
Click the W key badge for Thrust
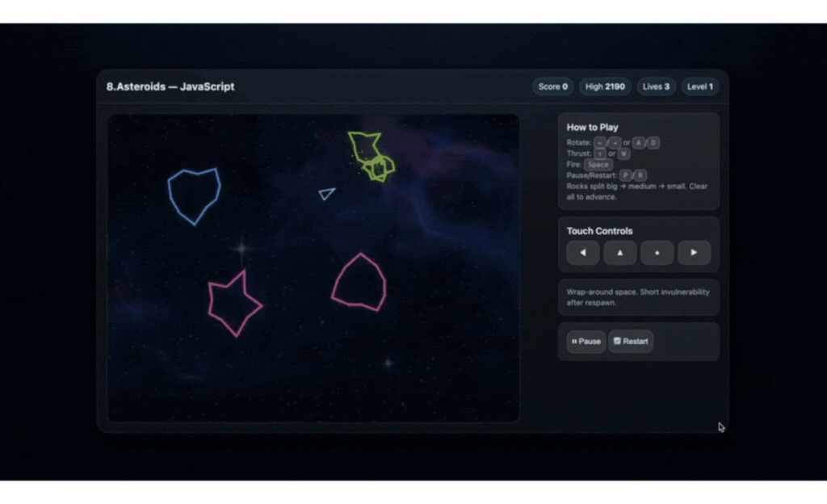[623, 153]
